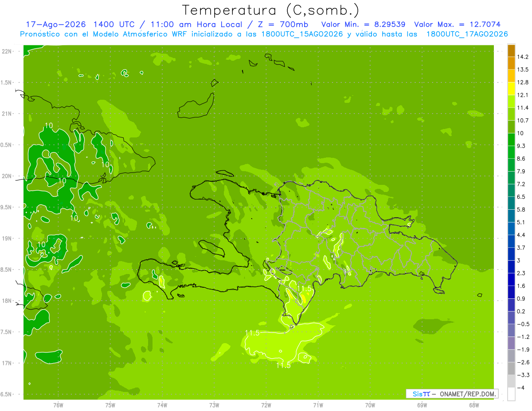Click colorbar label "10.7"
The height and width of the screenshot is (411, 532).
coord(523,121)
